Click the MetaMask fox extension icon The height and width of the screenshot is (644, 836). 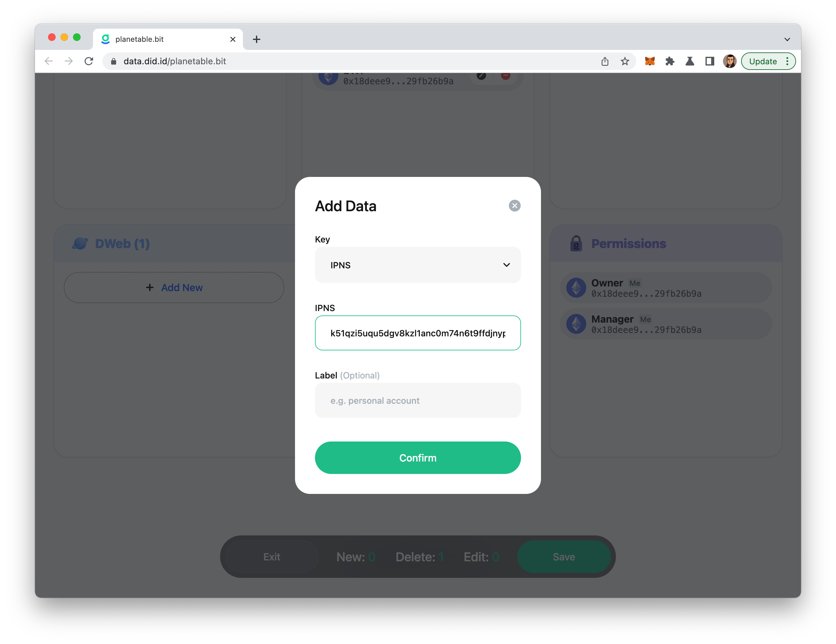pos(648,61)
